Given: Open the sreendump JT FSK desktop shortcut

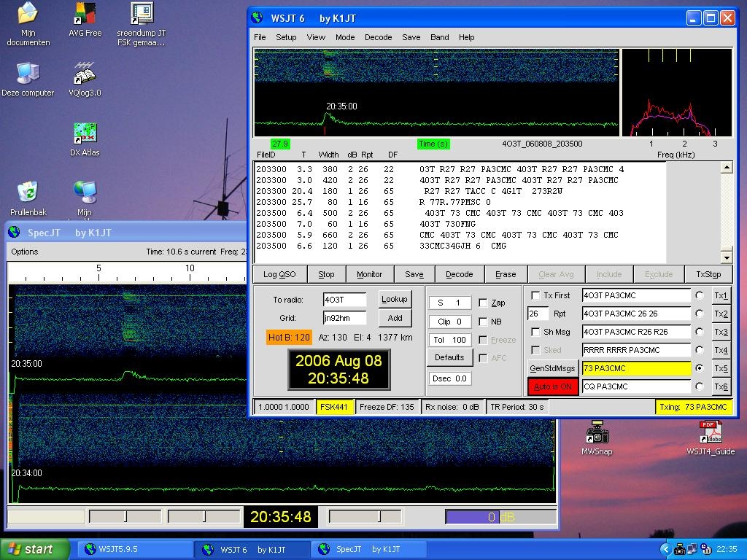Looking at the screenshot, I should tap(142, 24).
